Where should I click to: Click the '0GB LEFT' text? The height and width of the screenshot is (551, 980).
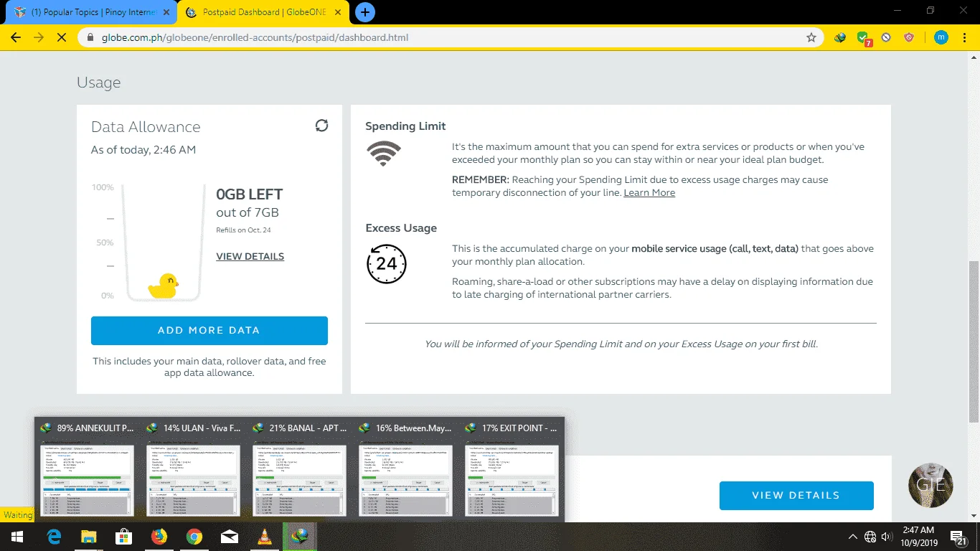click(x=250, y=194)
